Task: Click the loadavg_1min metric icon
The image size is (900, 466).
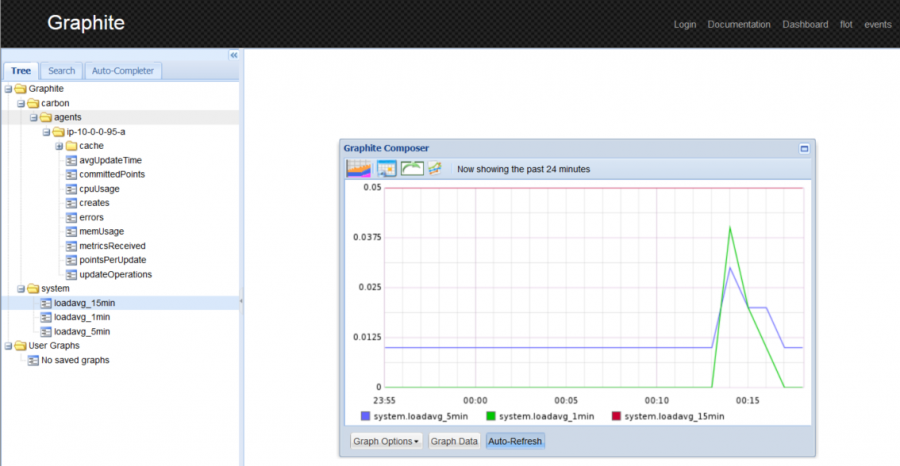Action: pos(46,317)
